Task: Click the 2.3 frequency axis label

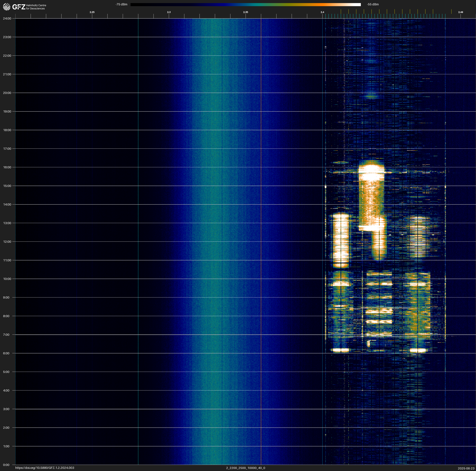Action: pyautogui.click(x=169, y=12)
